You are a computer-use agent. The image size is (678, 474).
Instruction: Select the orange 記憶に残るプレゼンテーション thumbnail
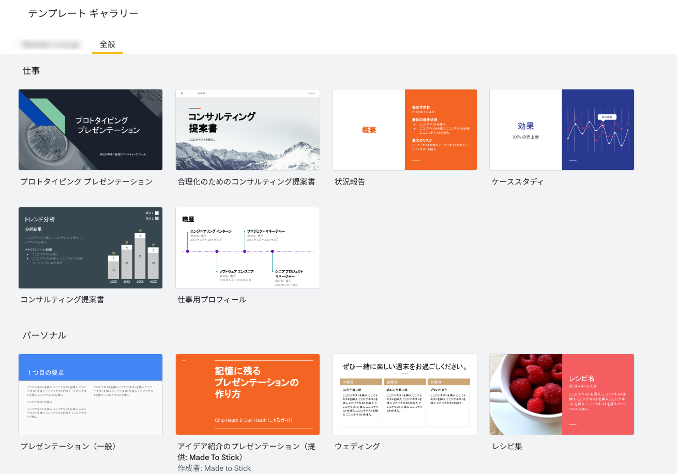coord(247,394)
